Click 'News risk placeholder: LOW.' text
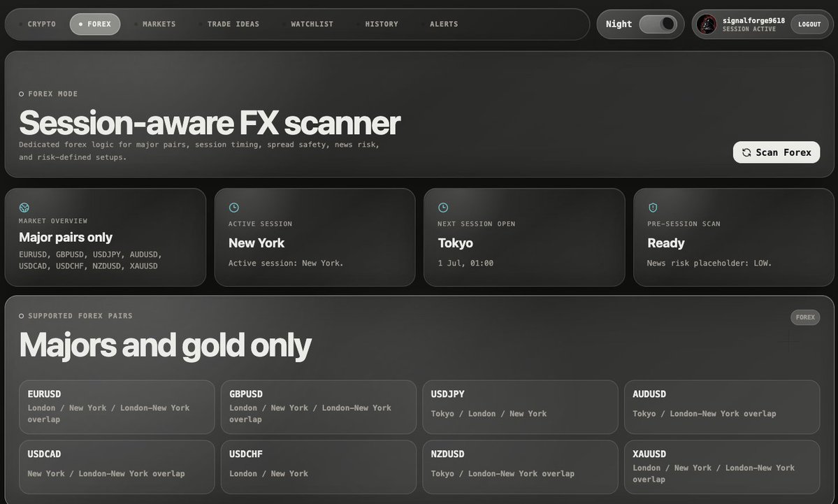Screen dimensions: 838x504 (x=709, y=263)
